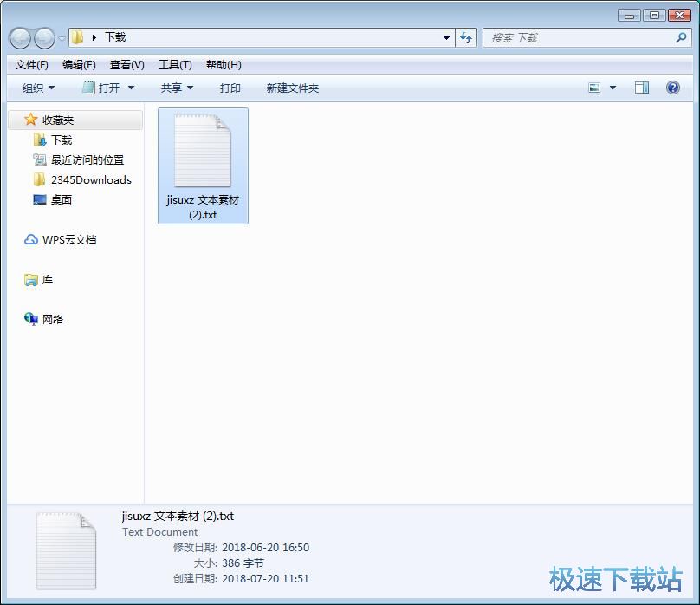Create a folder with 新建文件夹
700x605 pixels.
[x=293, y=88]
